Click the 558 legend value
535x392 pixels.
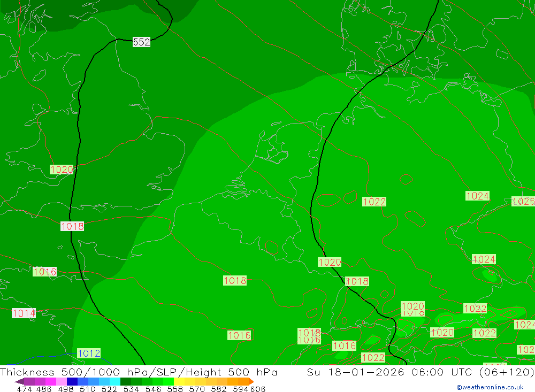(175, 389)
